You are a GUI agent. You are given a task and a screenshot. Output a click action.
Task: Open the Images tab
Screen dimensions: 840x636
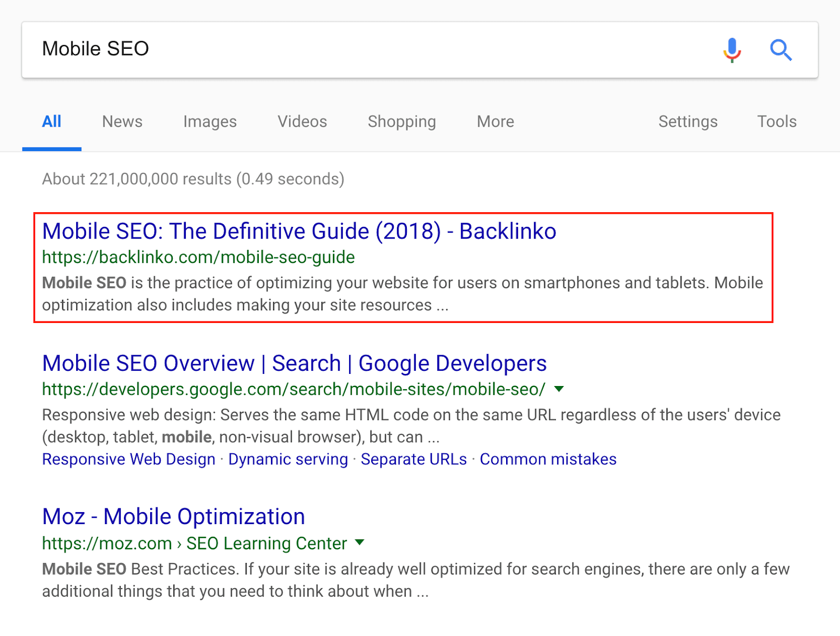coord(209,122)
